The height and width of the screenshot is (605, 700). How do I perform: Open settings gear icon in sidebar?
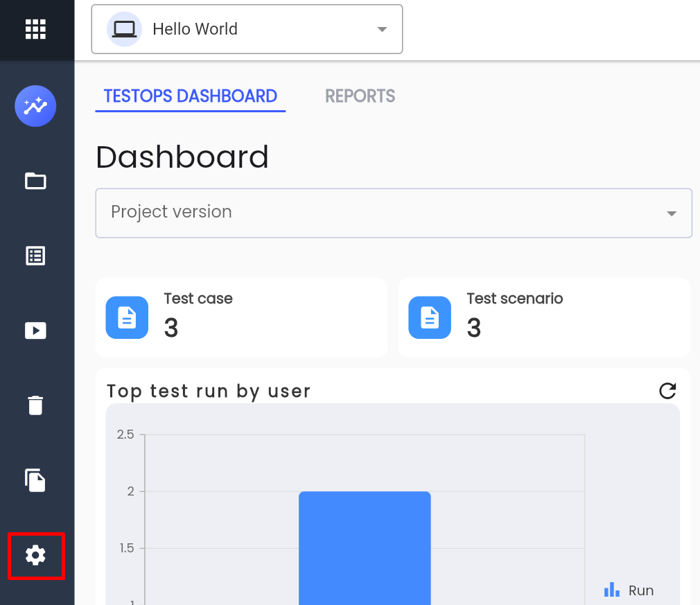click(x=35, y=555)
